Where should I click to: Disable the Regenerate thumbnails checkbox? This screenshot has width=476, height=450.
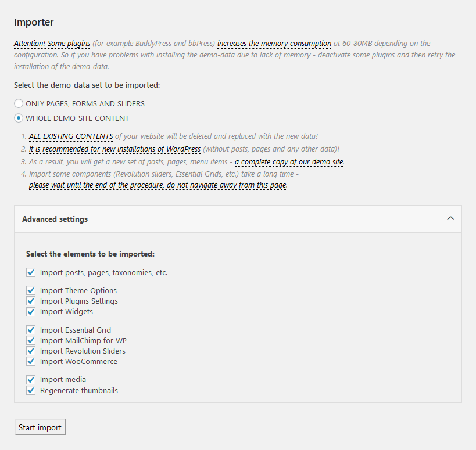click(x=31, y=390)
